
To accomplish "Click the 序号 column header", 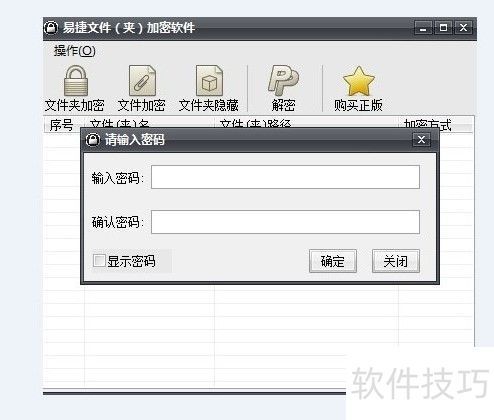I will pos(62,125).
